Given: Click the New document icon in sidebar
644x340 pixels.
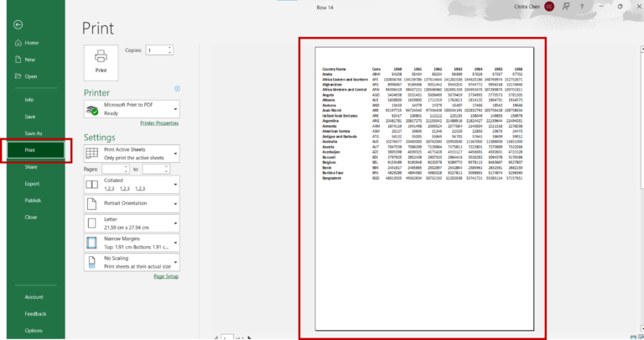Looking at the screenshot, I should [18, 60].
